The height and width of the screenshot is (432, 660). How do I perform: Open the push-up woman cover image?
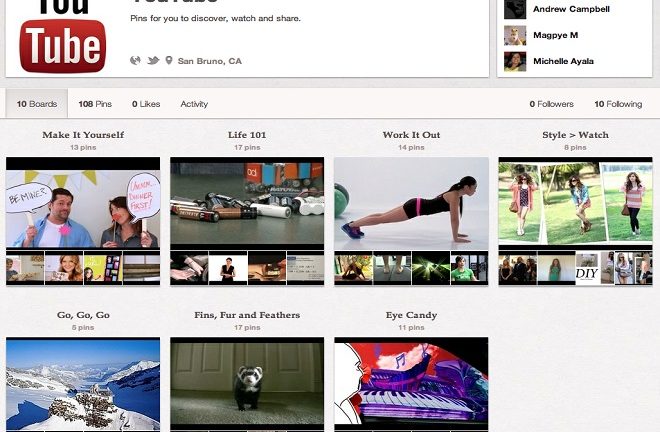(411, 203)
